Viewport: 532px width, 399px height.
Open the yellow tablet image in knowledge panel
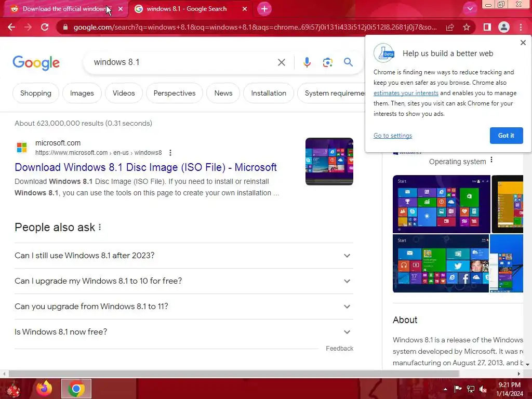tap(508, 204)
